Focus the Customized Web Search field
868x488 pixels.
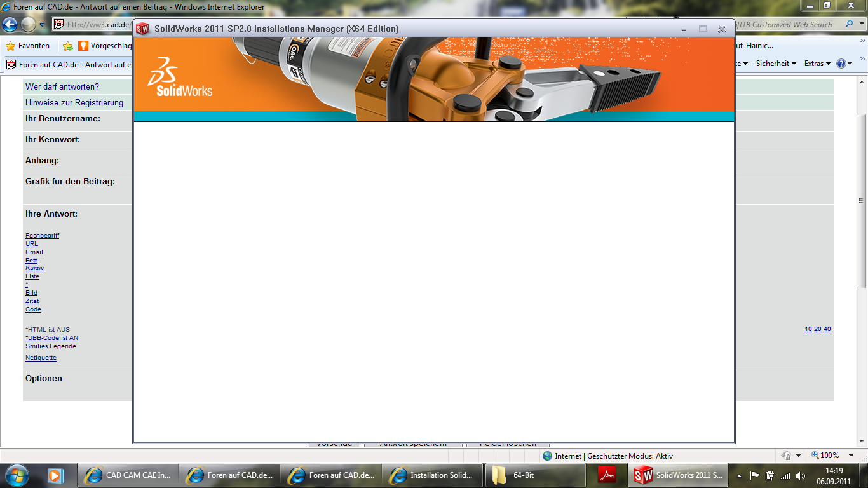pyautogui.click(x=788, y=24)
